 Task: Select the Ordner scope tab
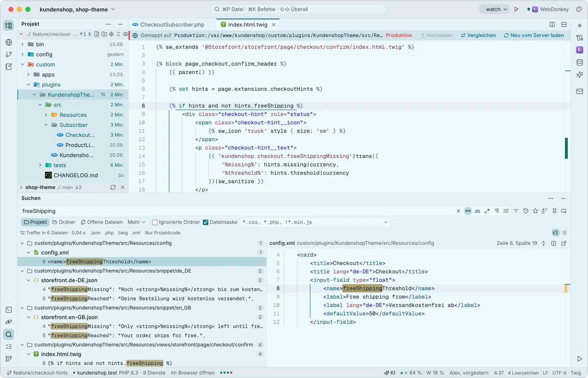coord(64,222)
